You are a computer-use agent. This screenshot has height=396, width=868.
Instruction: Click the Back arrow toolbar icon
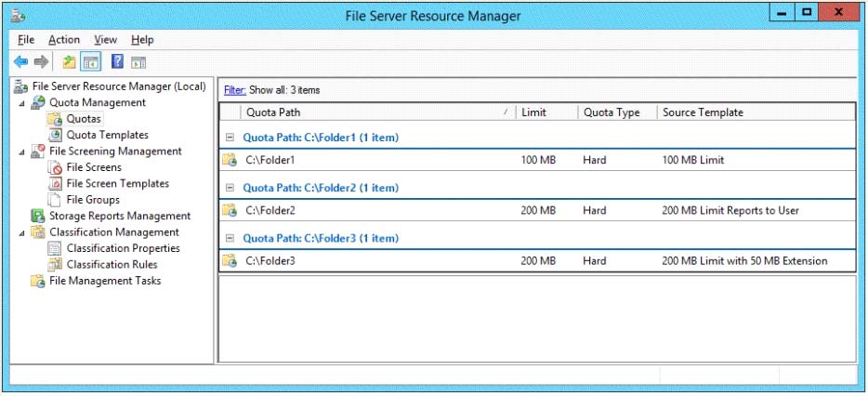[21, 62]
